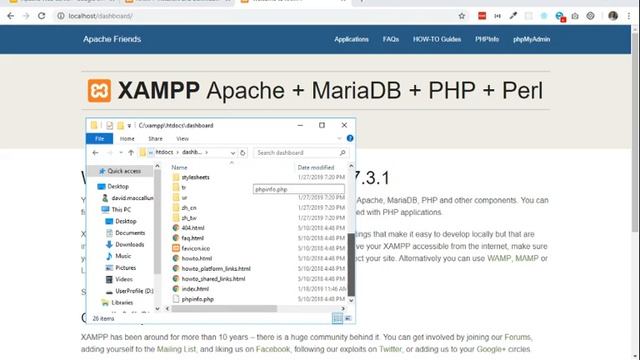
Task: Click the browser back arrow
Action: click(x=11, y=16)
